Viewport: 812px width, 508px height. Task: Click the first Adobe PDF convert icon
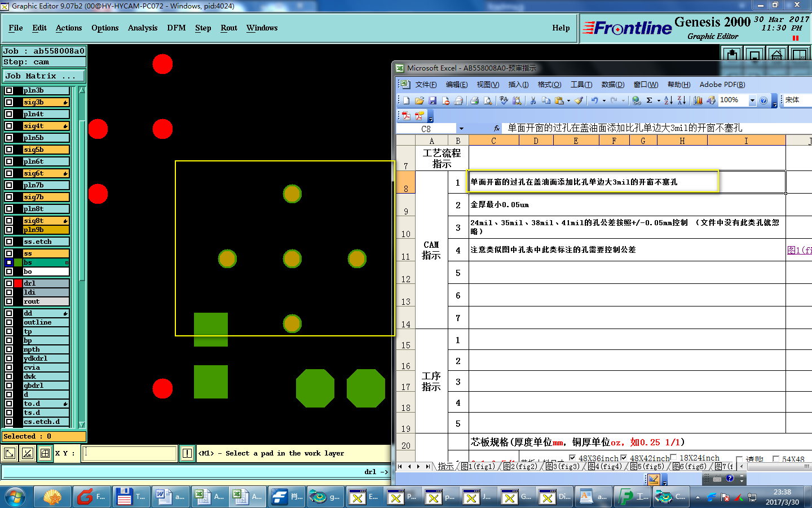pos(406,116)
